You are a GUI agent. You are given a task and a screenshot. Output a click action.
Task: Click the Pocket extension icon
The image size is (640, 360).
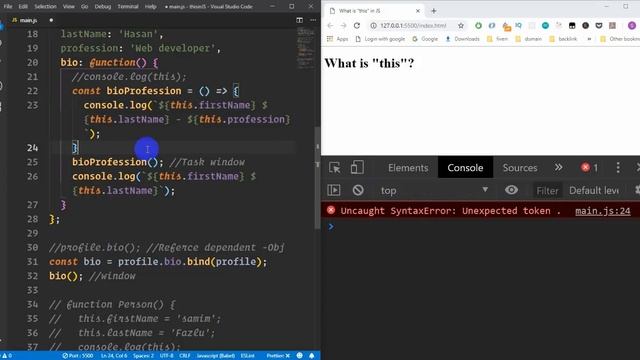pos(599,26)
